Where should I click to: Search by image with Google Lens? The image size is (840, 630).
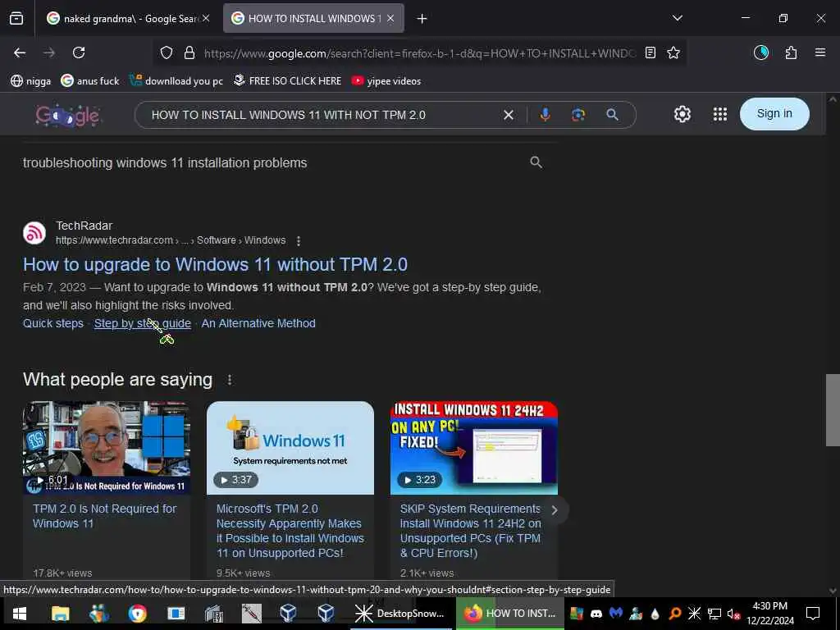click(x=578, y=115)
